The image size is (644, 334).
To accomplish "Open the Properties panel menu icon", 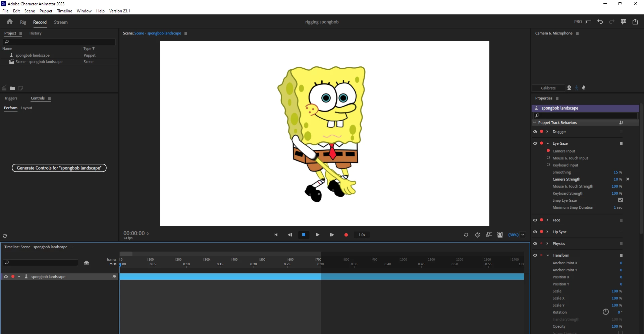I will [x=557, y=98].
